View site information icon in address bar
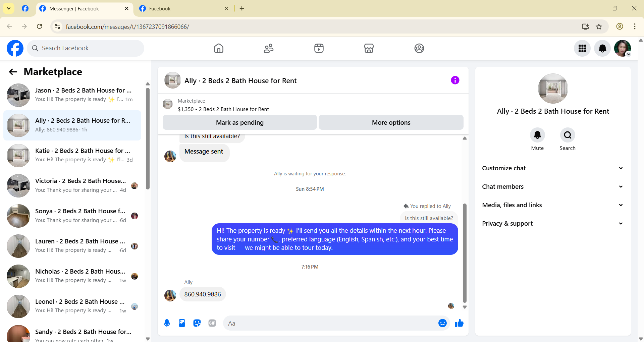 [x=57, y=26]
